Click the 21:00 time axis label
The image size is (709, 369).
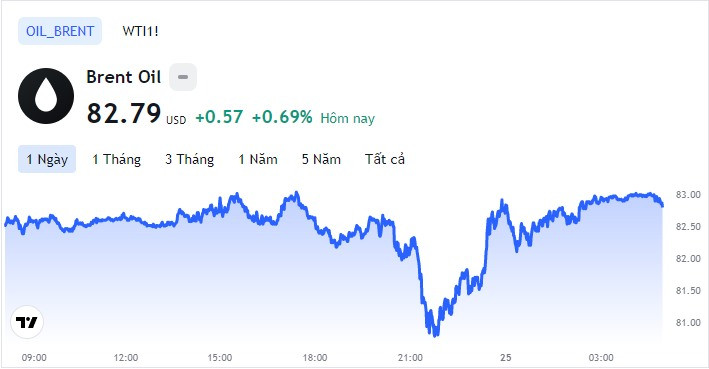410,358
